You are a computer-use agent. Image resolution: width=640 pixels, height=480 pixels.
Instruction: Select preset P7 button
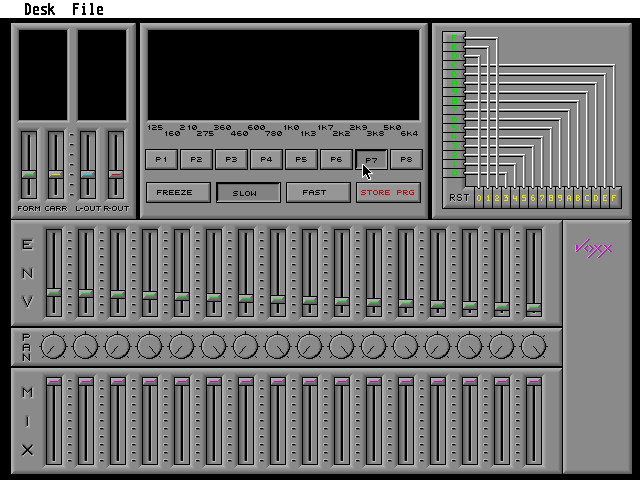click(x=371, y=160)
